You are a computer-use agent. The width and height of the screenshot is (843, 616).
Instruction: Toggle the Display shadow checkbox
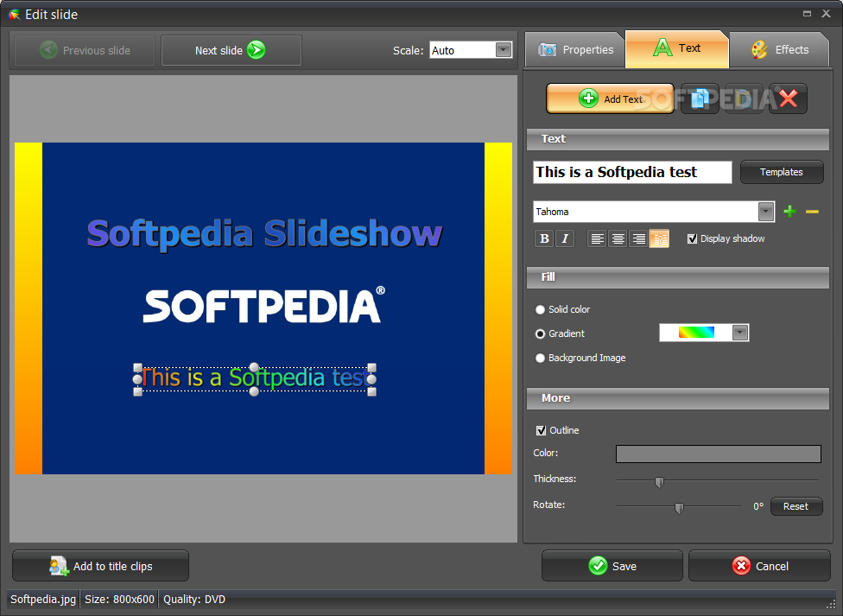pyautogui.click(x=692, y=238)
